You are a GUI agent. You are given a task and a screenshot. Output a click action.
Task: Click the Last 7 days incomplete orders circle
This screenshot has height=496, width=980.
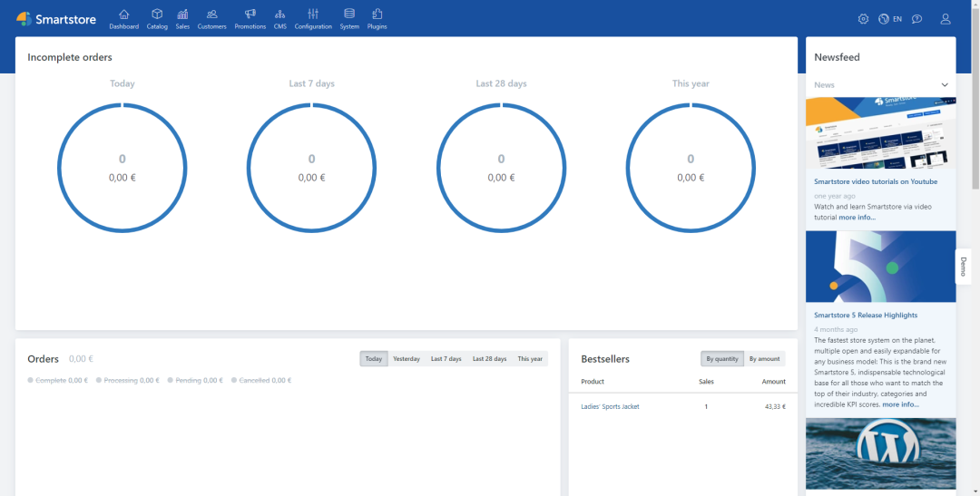(x=312, y=168)
